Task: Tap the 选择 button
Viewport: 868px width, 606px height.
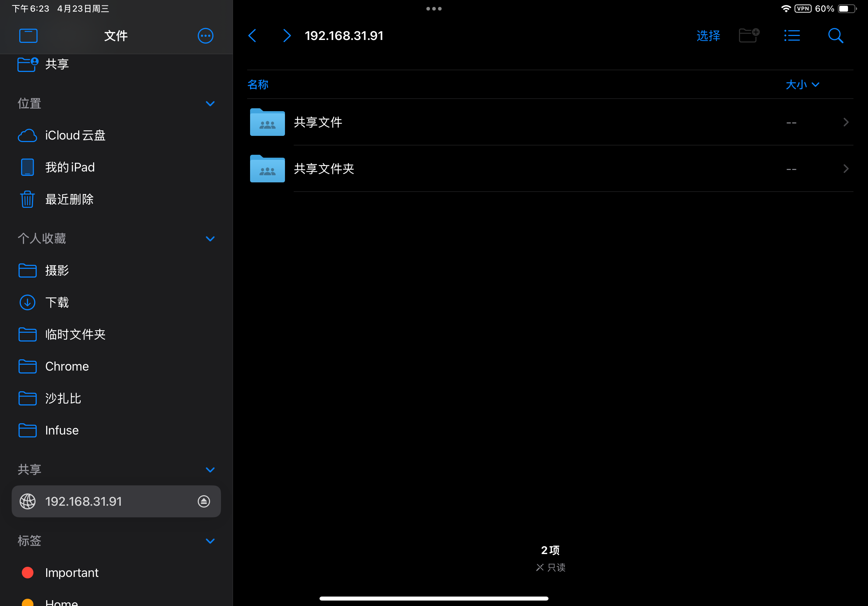Action: (708, 36)
